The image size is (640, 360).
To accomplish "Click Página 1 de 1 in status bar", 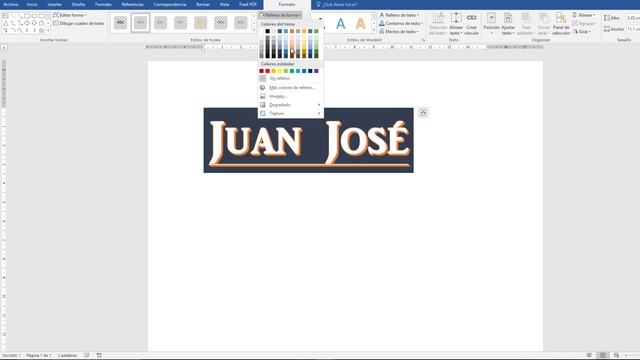I will pyautogui.click(x=39, y=356).
